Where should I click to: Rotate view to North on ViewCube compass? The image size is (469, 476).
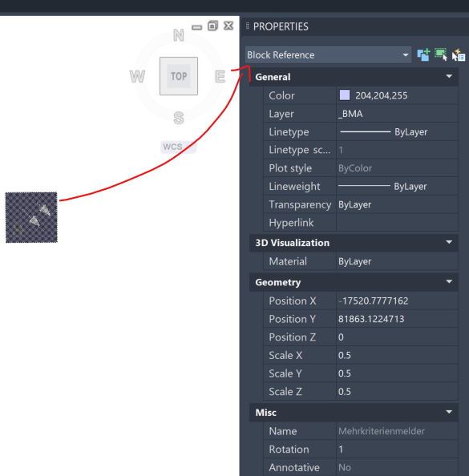click(179, 35)
